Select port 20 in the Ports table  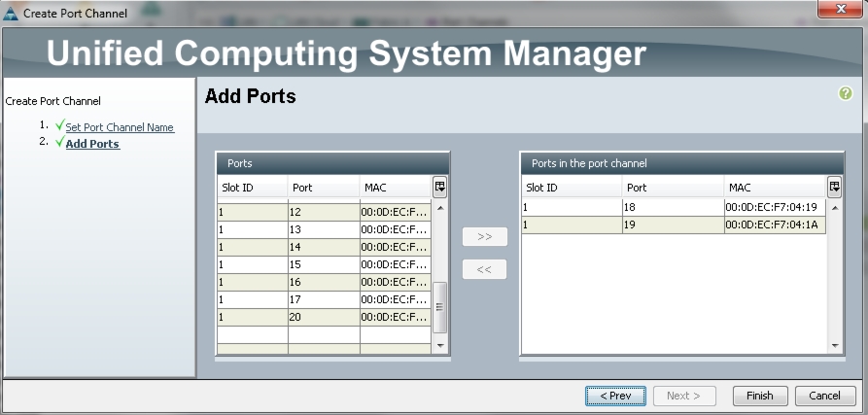[x=324, y=318]
